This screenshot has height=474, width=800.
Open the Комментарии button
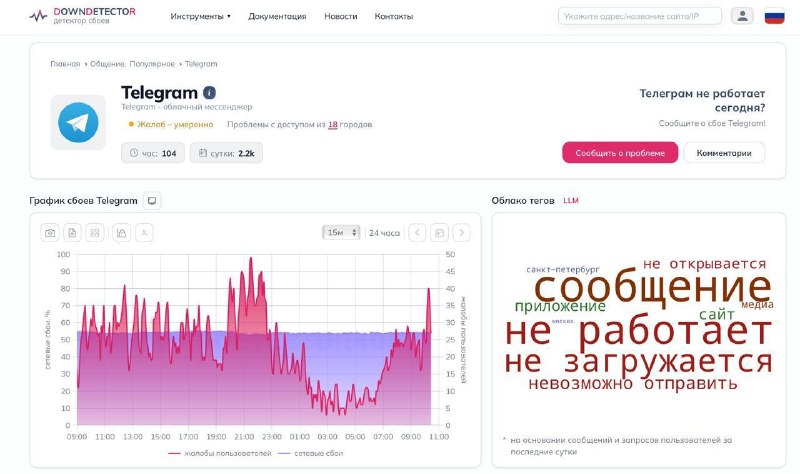(x=724, y=153)
